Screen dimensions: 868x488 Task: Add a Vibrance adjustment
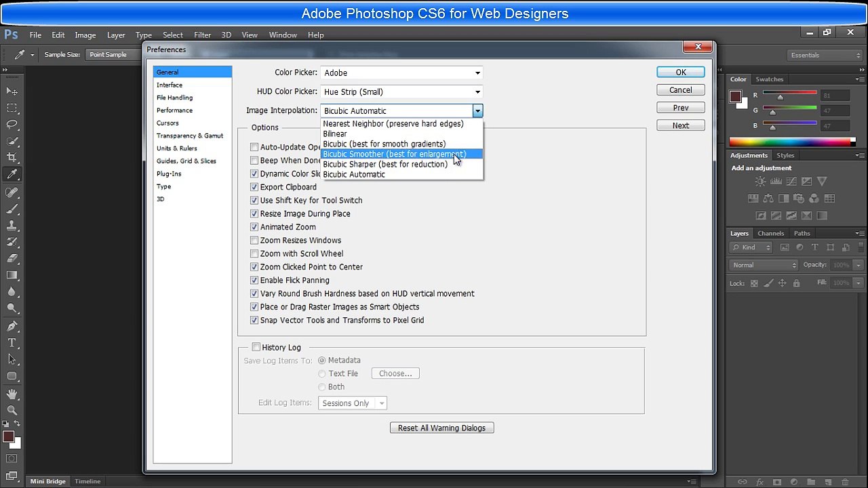coord(823,182)
